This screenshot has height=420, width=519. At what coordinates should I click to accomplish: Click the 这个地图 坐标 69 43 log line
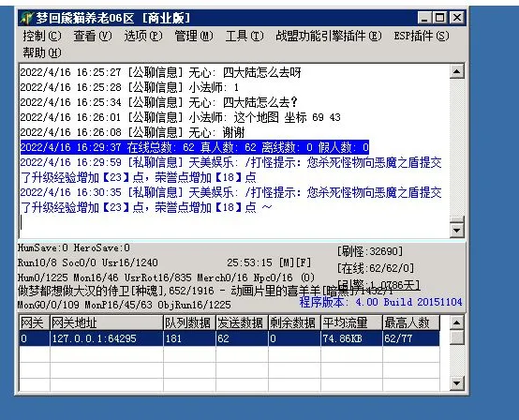[181, 117]
